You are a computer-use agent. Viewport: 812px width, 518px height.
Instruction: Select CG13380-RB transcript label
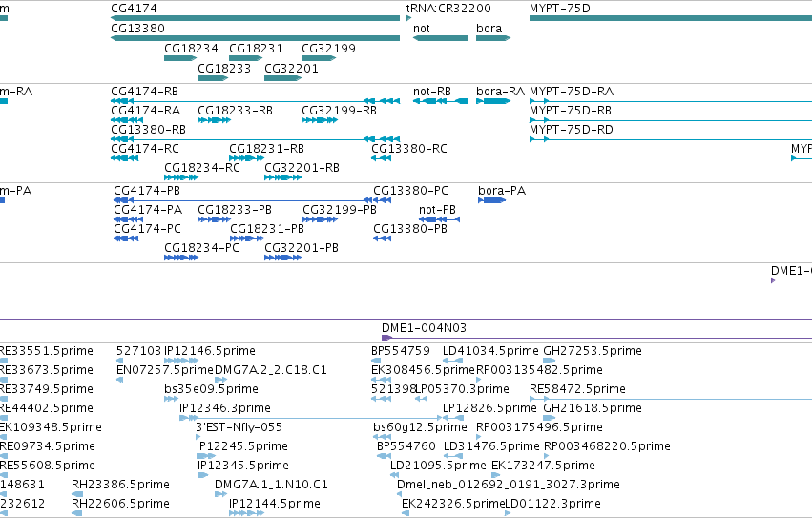click(x=148, y=130)
